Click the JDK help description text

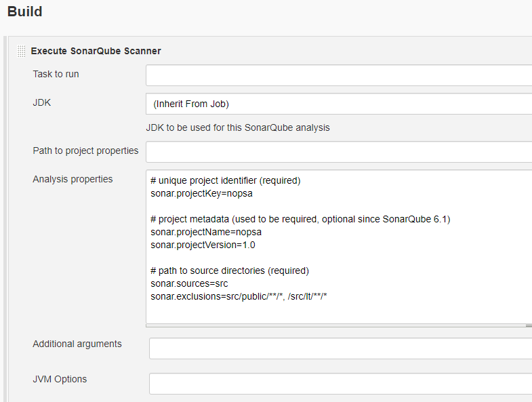(x=238, y=127)
